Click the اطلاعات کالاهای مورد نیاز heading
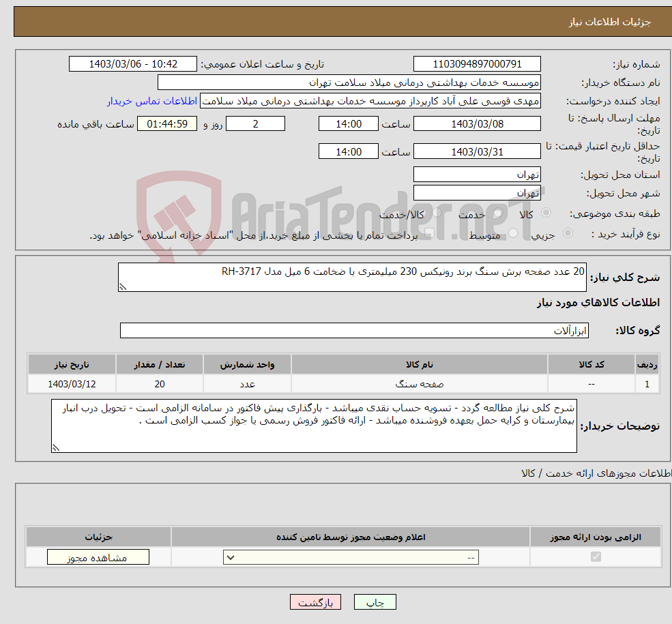Screen dimensions: 672x624 pyautogui.click(x=598, y=303)
